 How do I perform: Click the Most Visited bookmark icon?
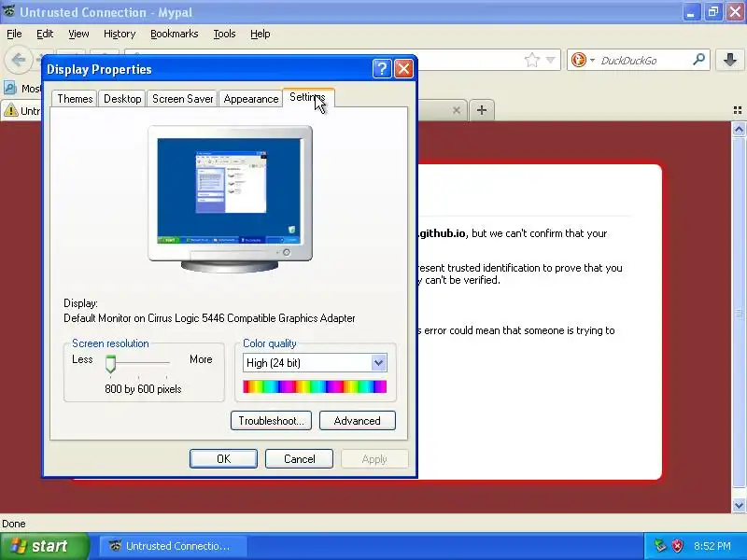(x=10, y=88)
